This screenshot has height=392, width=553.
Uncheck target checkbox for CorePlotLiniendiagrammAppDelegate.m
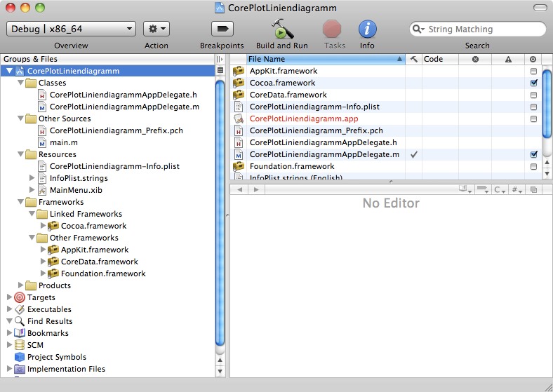(534, 154)
